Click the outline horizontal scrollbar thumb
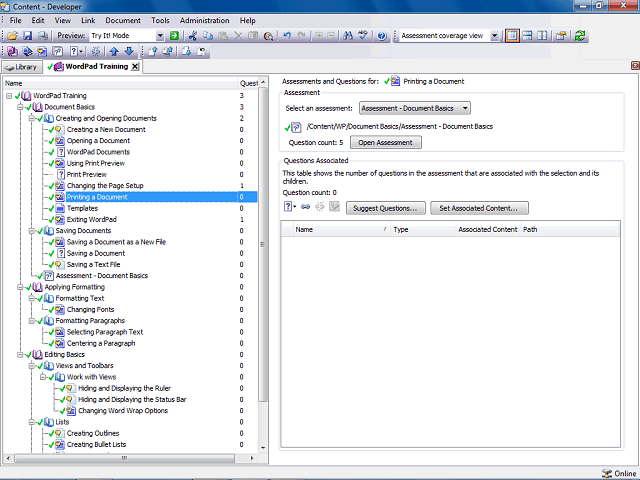 tap(124, 458)
